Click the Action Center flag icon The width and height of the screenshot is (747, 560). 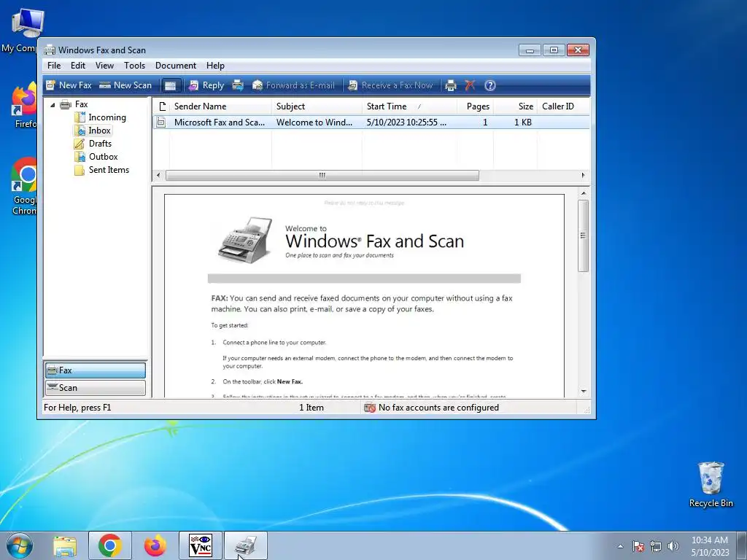[x=638, y=546]
